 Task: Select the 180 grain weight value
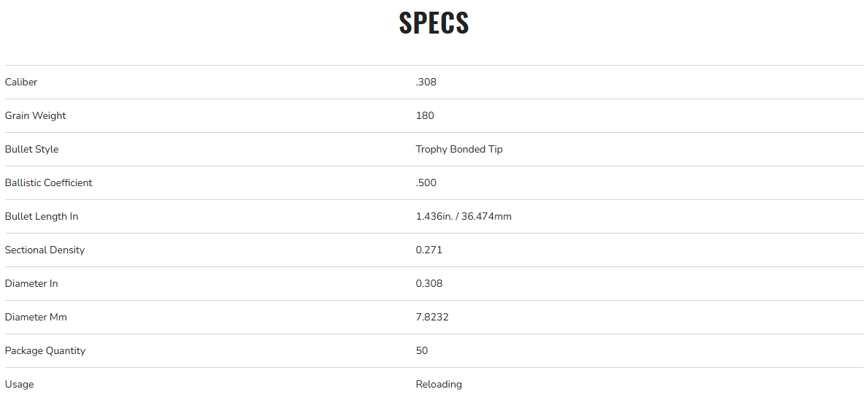(425, 116)
